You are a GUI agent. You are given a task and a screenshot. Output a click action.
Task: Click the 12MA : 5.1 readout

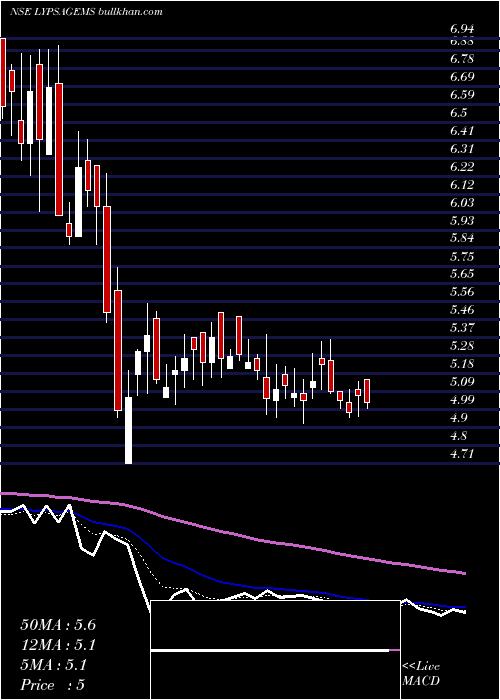pyautogui.click(x=58, y=645)
